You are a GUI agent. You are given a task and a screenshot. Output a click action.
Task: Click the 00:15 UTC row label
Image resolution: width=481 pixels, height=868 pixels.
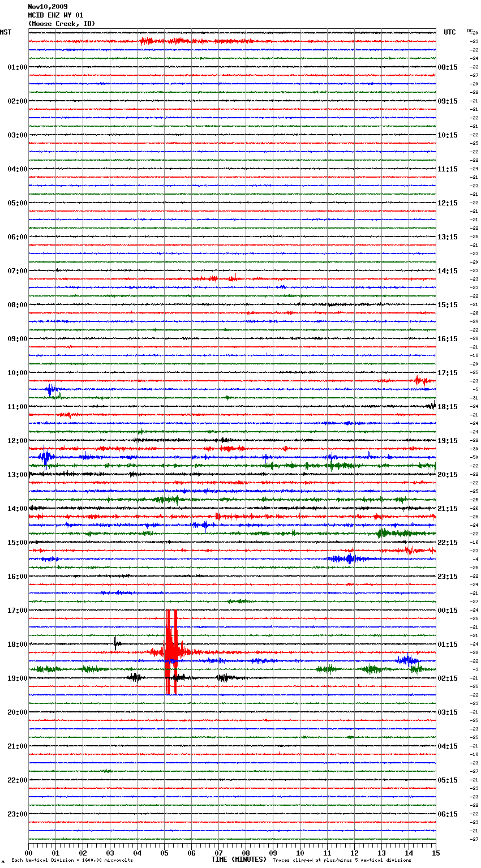448,611
